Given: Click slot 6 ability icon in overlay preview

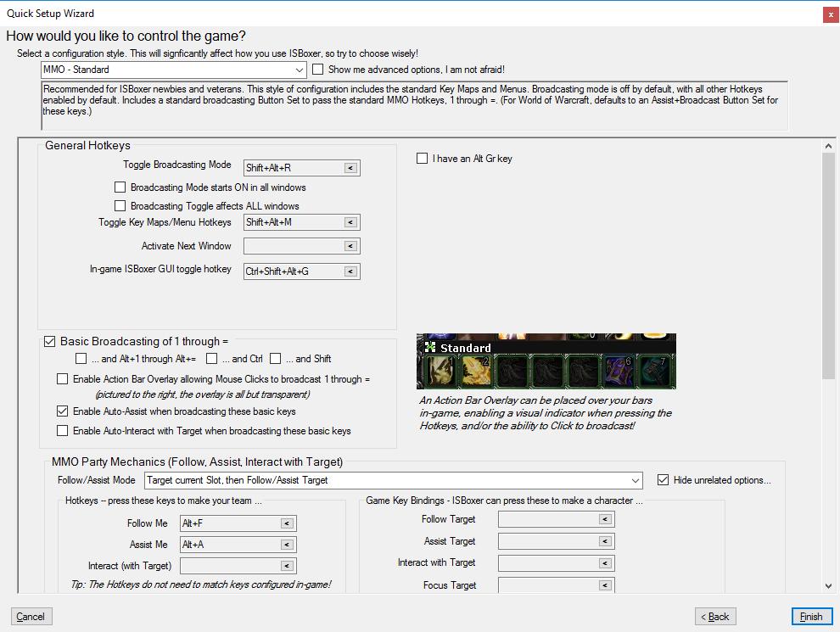Looking at the screenshot, I should point(619,372).
